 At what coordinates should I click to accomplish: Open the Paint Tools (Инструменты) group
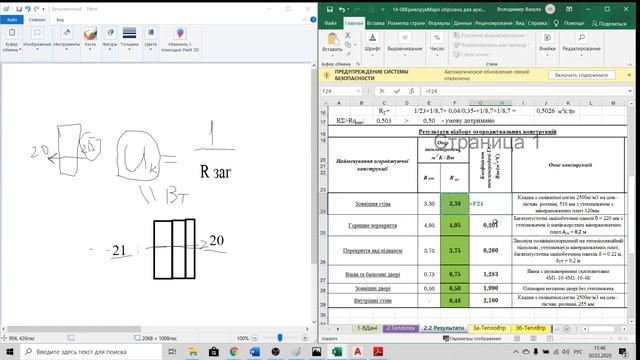(x=67, y=40)
